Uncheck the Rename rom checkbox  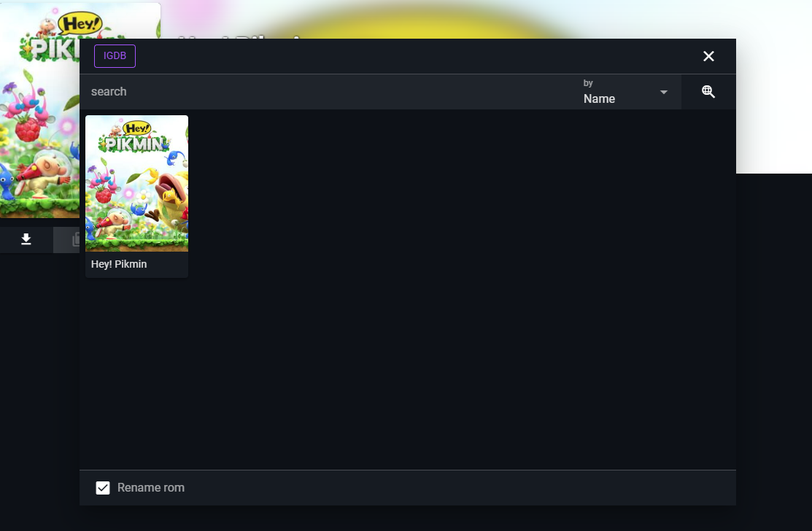click(x=103, y=488)
